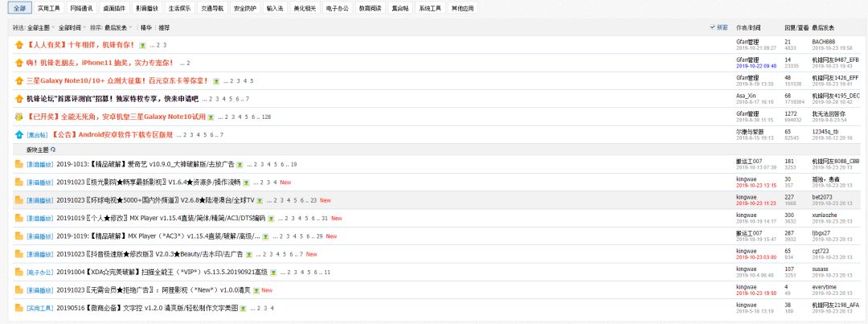Click image attachment icon after 文字控 title
This screenshot has height=324, width=868.
(243, 309)
